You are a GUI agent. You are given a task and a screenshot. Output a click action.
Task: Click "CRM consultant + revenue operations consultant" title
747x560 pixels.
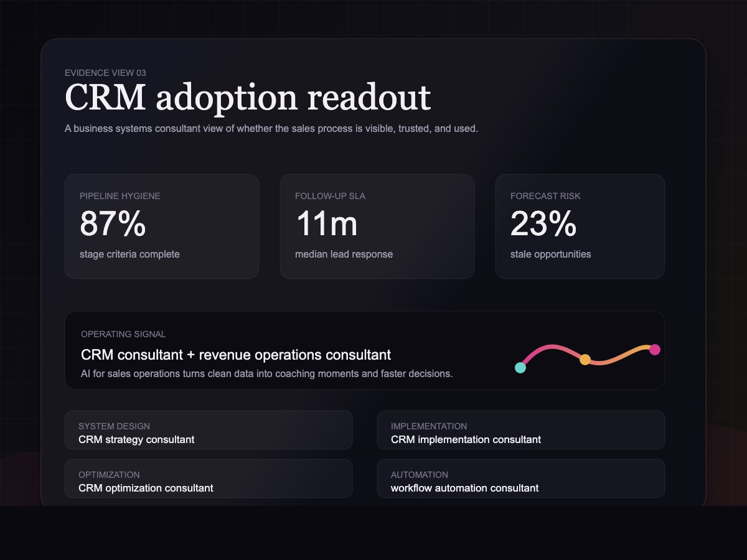point(236,355)
